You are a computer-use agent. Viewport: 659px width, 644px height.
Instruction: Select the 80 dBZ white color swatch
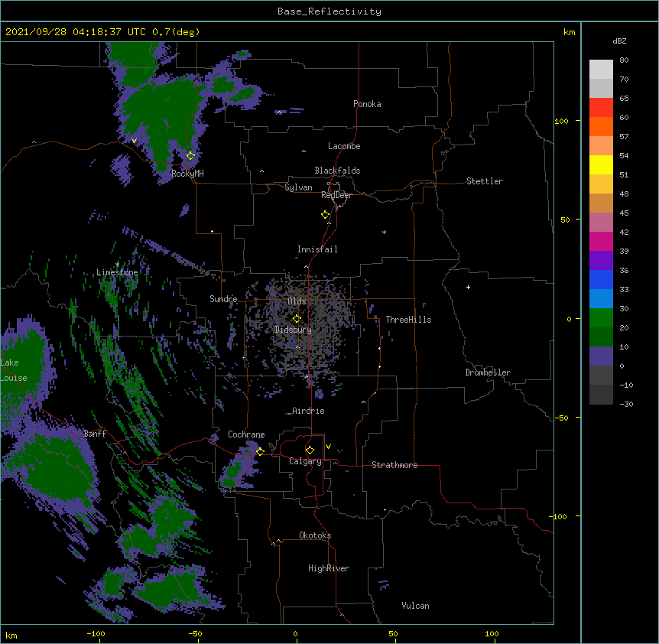601,70
